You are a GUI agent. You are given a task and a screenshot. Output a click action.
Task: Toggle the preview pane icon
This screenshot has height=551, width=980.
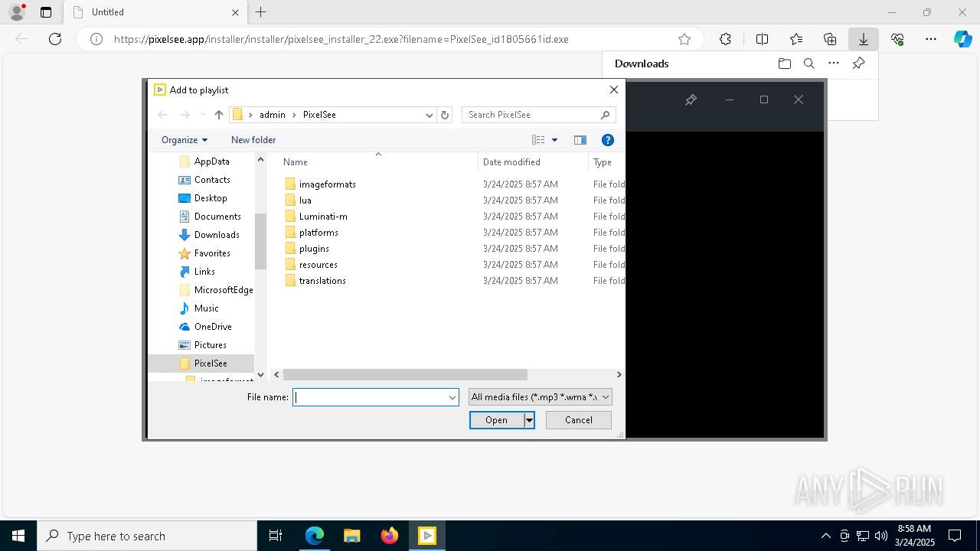tap(580, 140)
